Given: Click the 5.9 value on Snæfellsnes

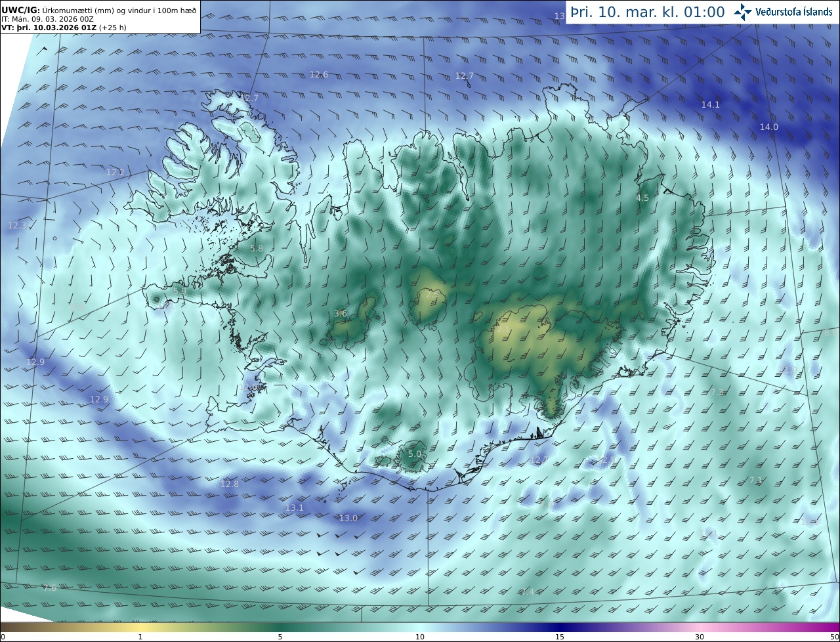Looking at the screenshot, I should [x=180, y=291].
